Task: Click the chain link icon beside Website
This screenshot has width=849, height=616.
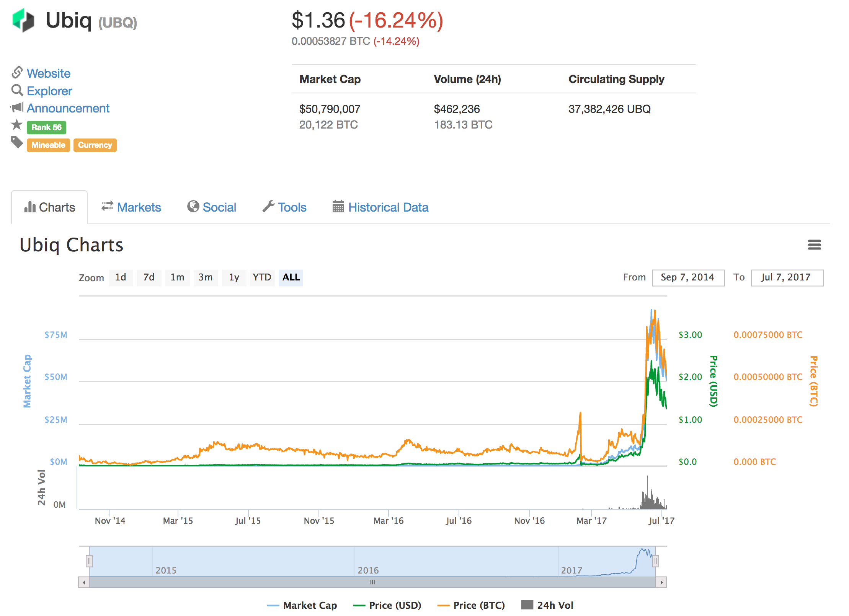Action: pos(17,72)
